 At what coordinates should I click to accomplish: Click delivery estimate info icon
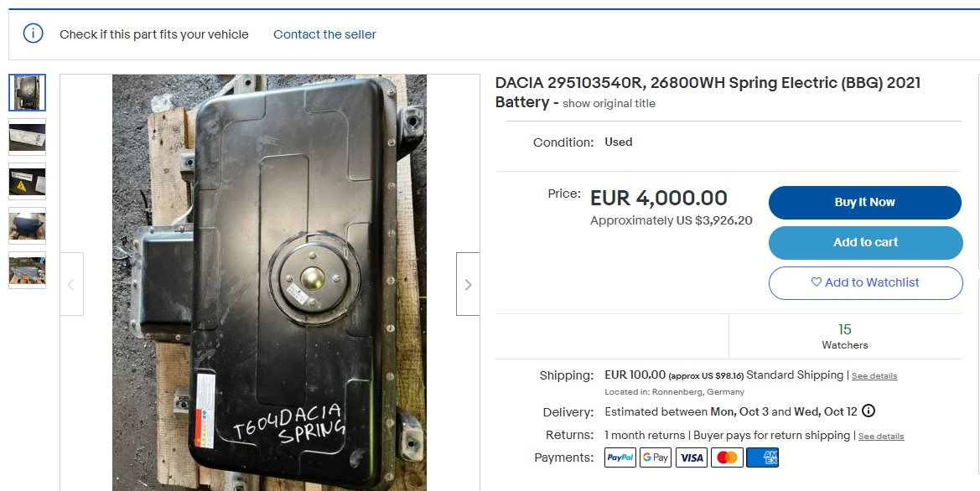point(869,411)
